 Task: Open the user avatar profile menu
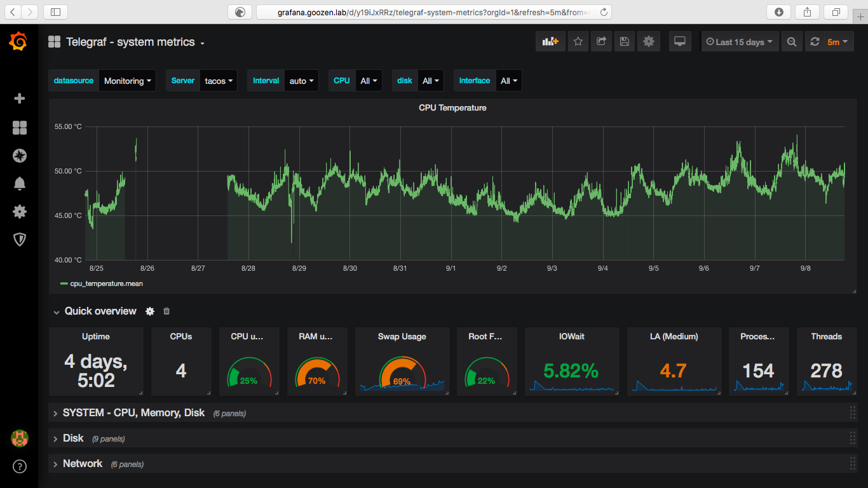(x=20, y=438)
